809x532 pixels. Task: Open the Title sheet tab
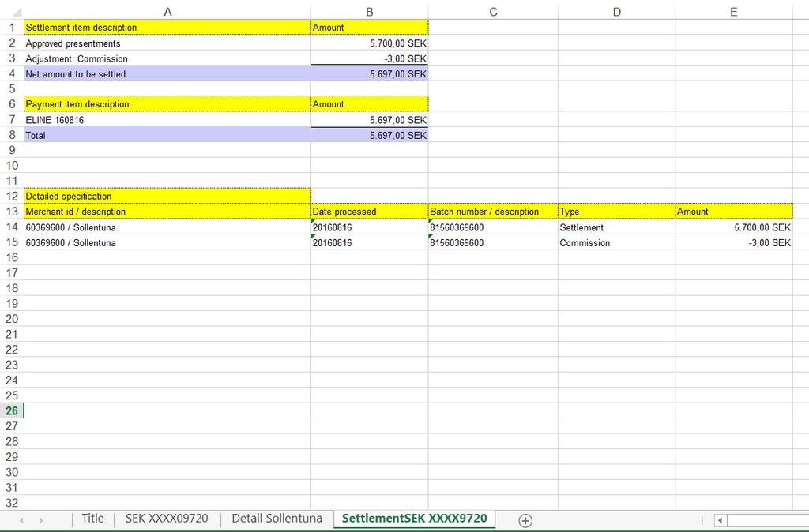93,519
